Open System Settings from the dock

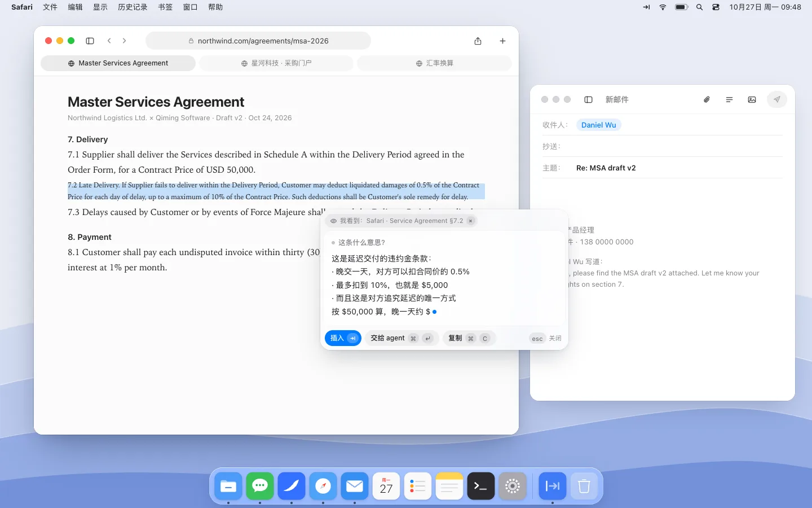click(x=513, y=486)
